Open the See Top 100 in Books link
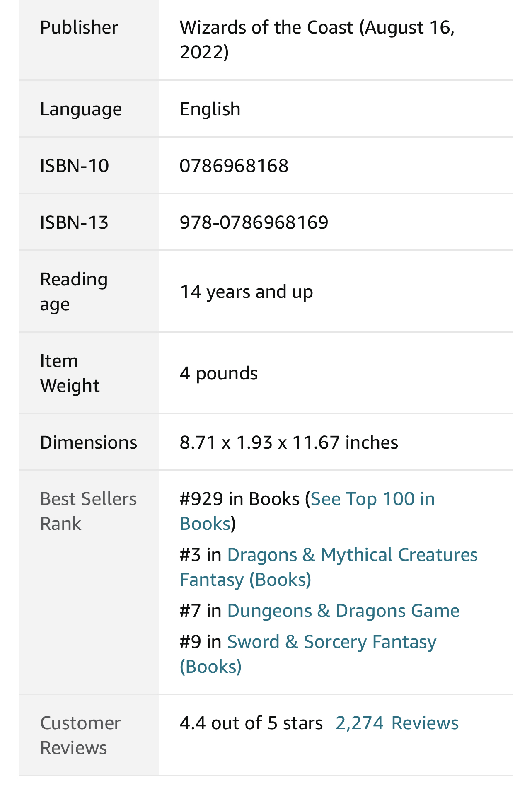Image resolution: width=532 pixels, height=788 pixels. point(372,499)
